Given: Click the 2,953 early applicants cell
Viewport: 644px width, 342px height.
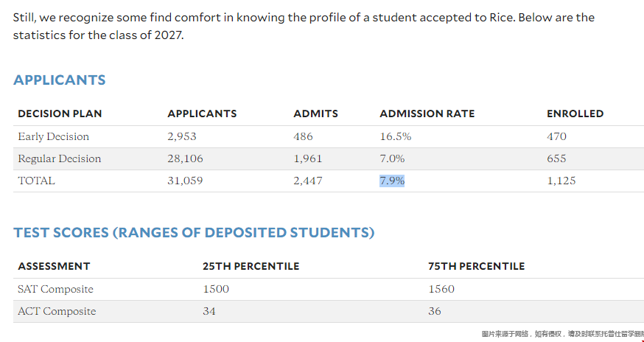Looking at the screenshot, I should pos(182,137).
